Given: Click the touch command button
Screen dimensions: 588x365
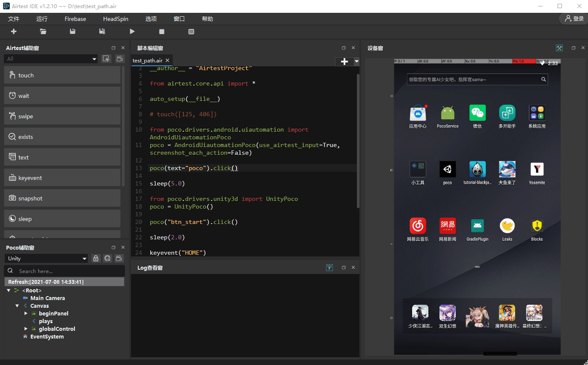Looking at the screenshot, I should click(x=62, y=75).
